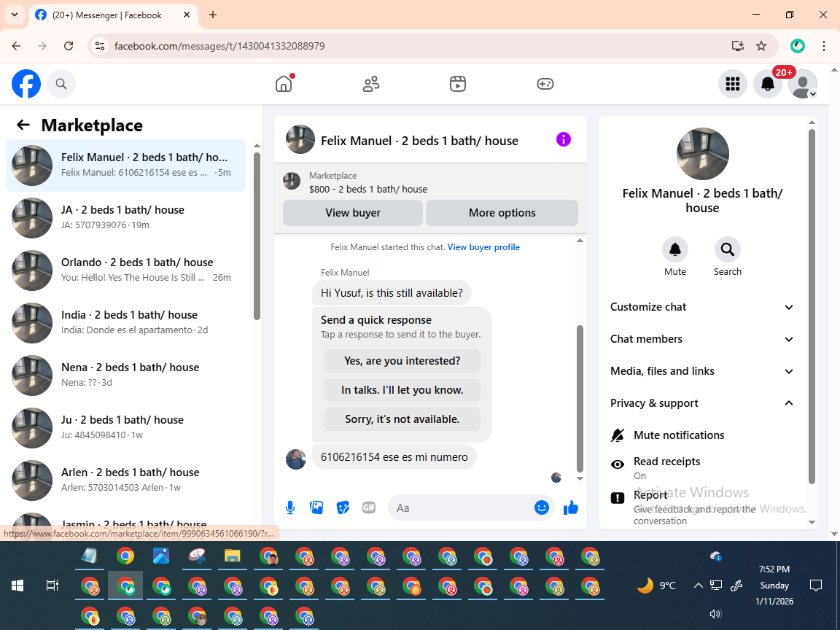The width and height of the screenshot is (840, 630).
Task: Open Report conversation option
Action: coord(701,507)
